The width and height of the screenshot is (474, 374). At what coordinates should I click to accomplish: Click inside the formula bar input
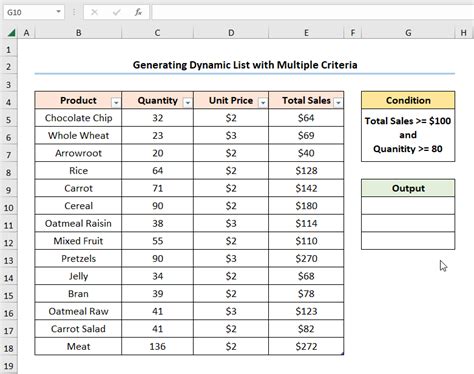click(x=313, y=12)
